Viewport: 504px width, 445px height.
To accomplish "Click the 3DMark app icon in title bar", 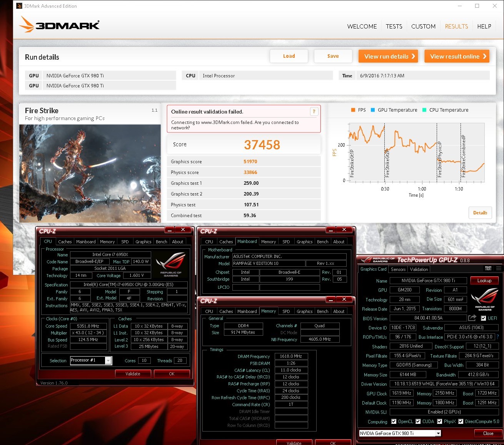I will (x=19, y=6).
